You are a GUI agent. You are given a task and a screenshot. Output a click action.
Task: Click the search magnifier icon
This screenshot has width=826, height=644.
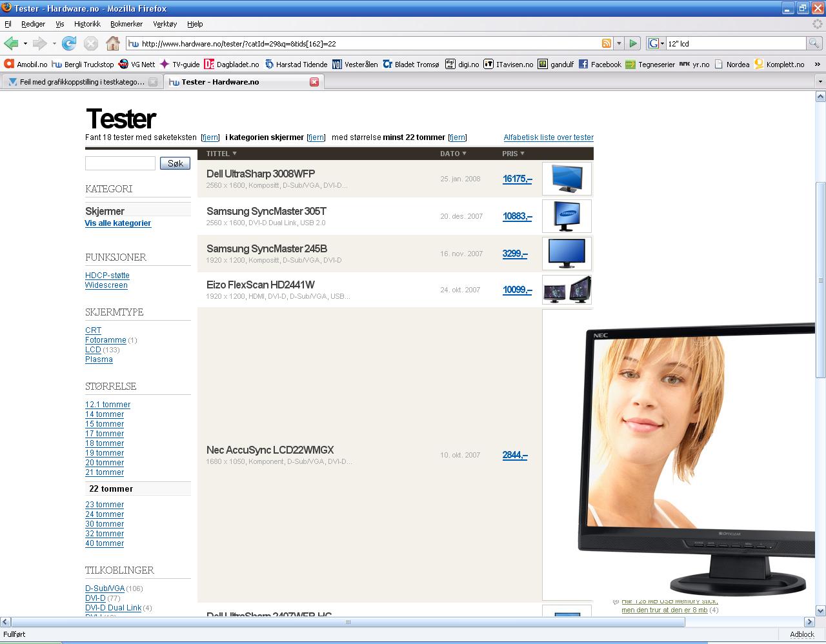coord(814,43)
